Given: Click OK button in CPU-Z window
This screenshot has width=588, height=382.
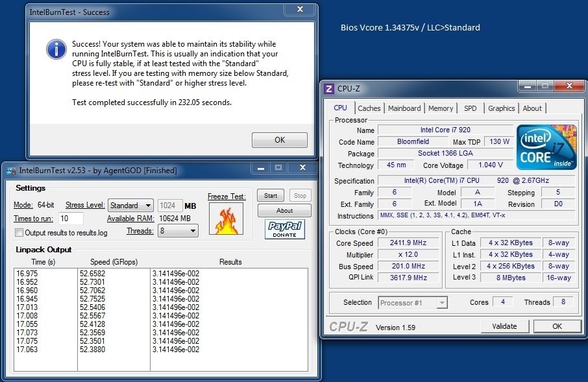Looking at the screenshot, I should point(557,326).
